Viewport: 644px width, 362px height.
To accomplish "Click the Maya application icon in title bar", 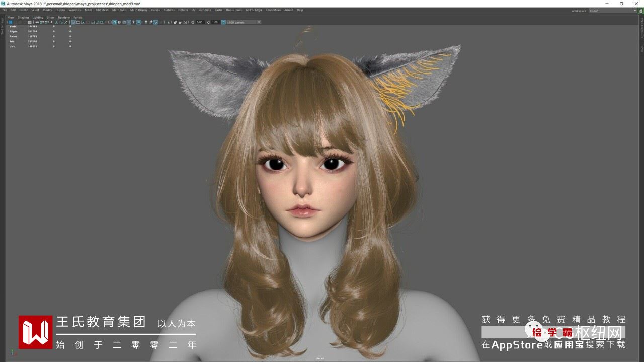I will click(3, 3).
